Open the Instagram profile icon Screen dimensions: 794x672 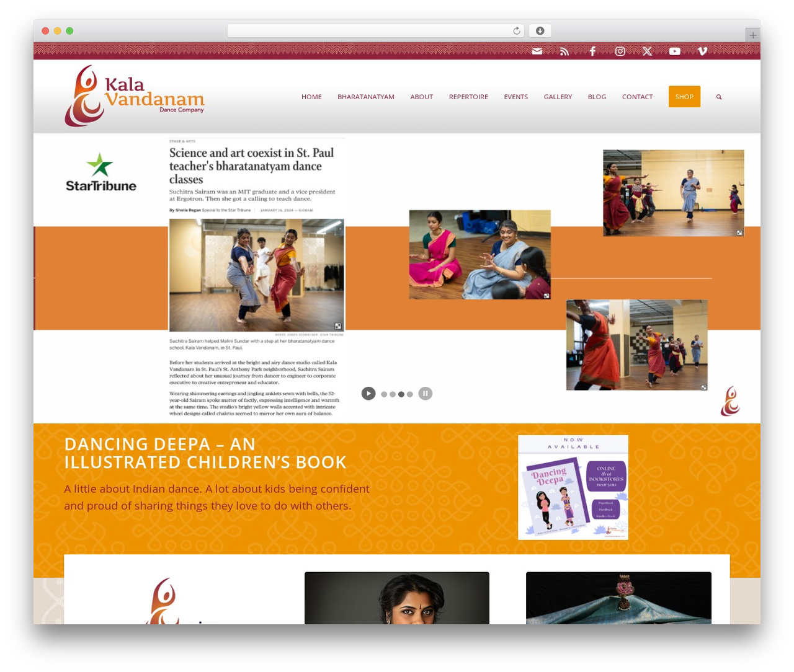[x=620, y=51]
